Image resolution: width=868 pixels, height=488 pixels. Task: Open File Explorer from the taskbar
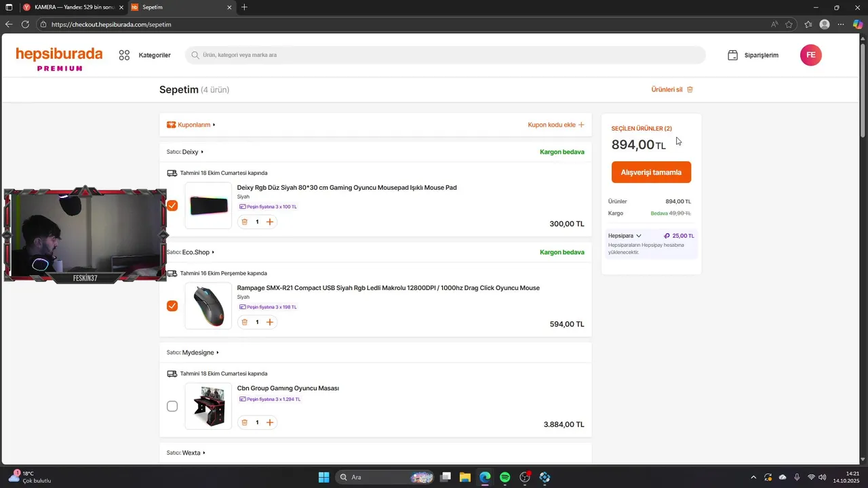point(465,477)
